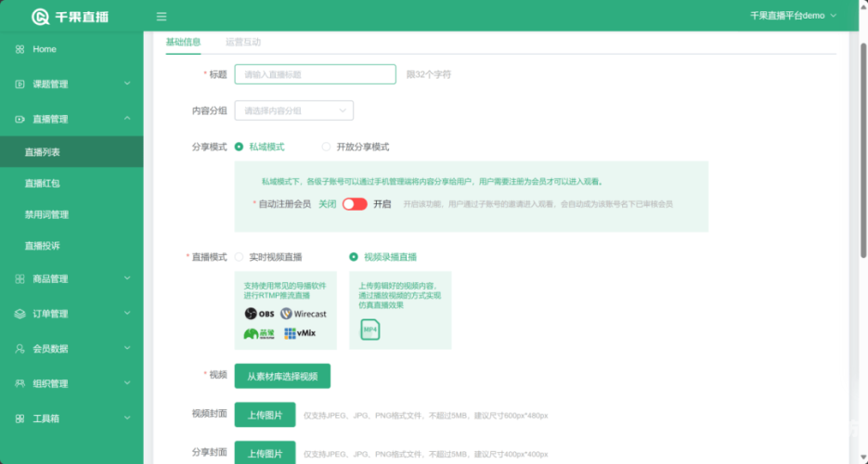Viewport: 868px width, 464px height.
Task: Open the 内容分组 dropdown
Action: coord(294,110)
